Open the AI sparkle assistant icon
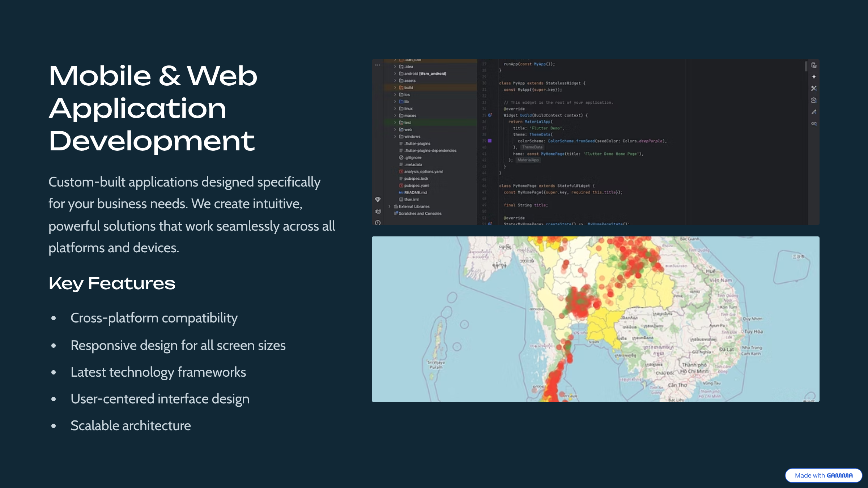 (x=814, y=77)
